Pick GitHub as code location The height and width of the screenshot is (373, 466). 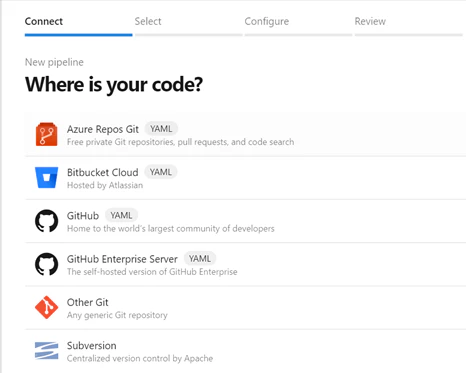(x=245, y=221)
